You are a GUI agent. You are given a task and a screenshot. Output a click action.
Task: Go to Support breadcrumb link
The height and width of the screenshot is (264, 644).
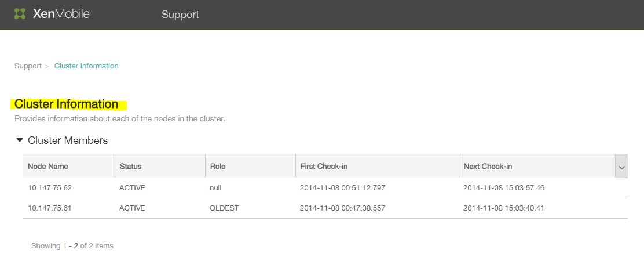tap(28, 66)
